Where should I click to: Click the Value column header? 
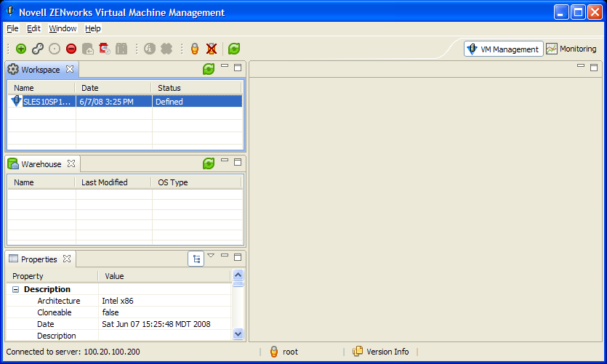(164, 276)
